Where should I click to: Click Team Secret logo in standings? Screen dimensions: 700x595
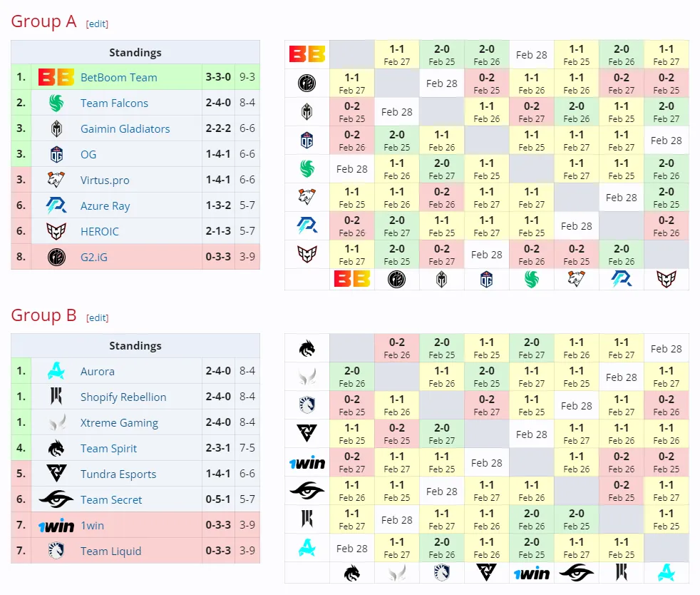pyautogui.click(x=56, y=499)
